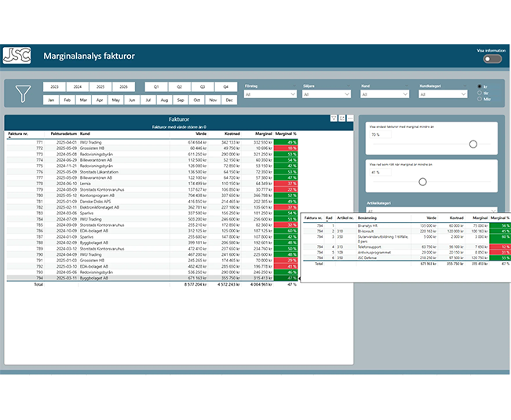Select month Mar filter
This screenshot has width=511, height=420.
(x=83, y=100)
